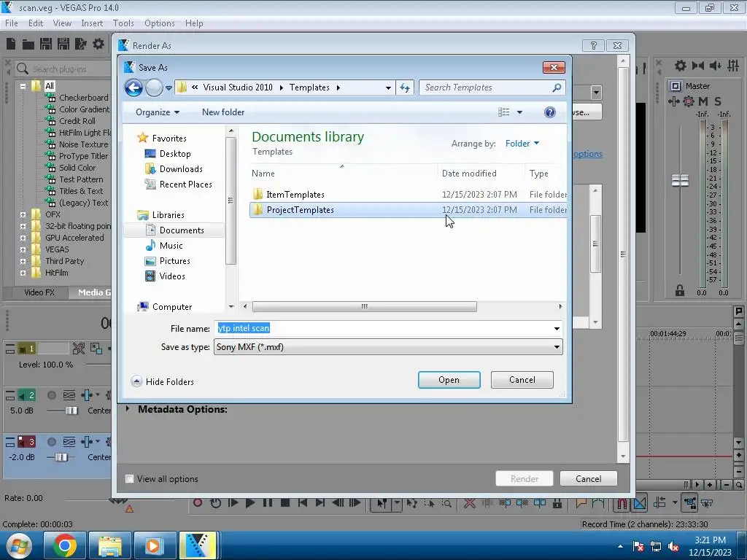This screenshot has width=747, height=560.
Task: Select Downloads under Favorites
Action: click(181, 169)
